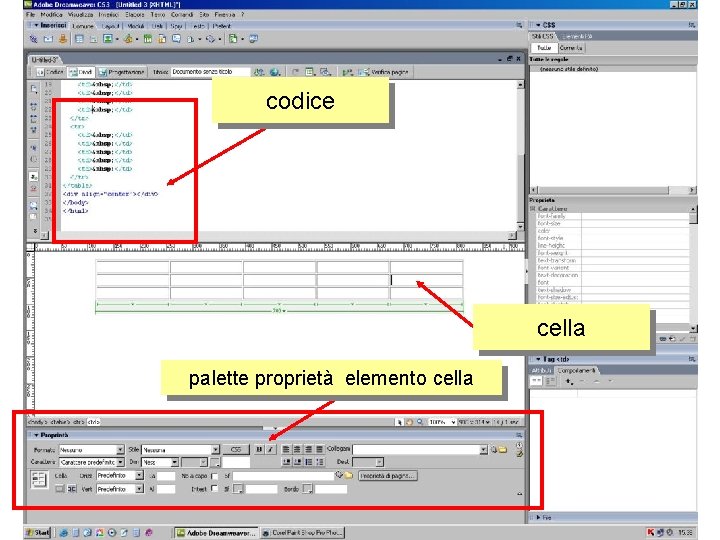The width and height of the screenshot is (720, 540).
Task: Open the File menu
Action: (x=30, y=15)
